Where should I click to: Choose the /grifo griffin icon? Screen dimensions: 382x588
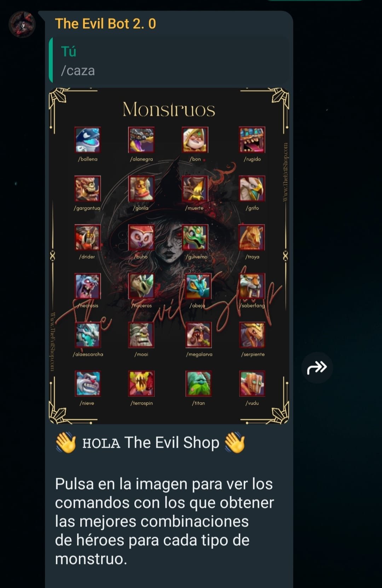pyautogui.click(x=252, y=188)
